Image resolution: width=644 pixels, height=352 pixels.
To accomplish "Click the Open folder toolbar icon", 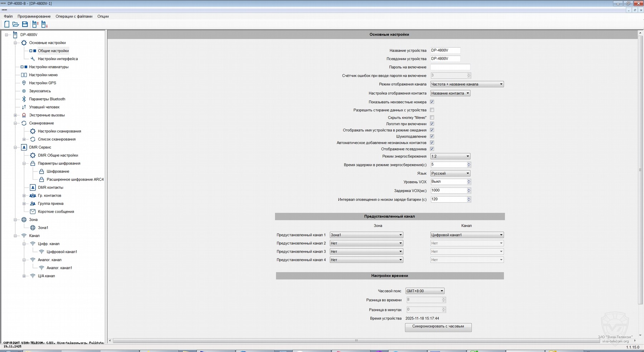I will coord(16,24).
